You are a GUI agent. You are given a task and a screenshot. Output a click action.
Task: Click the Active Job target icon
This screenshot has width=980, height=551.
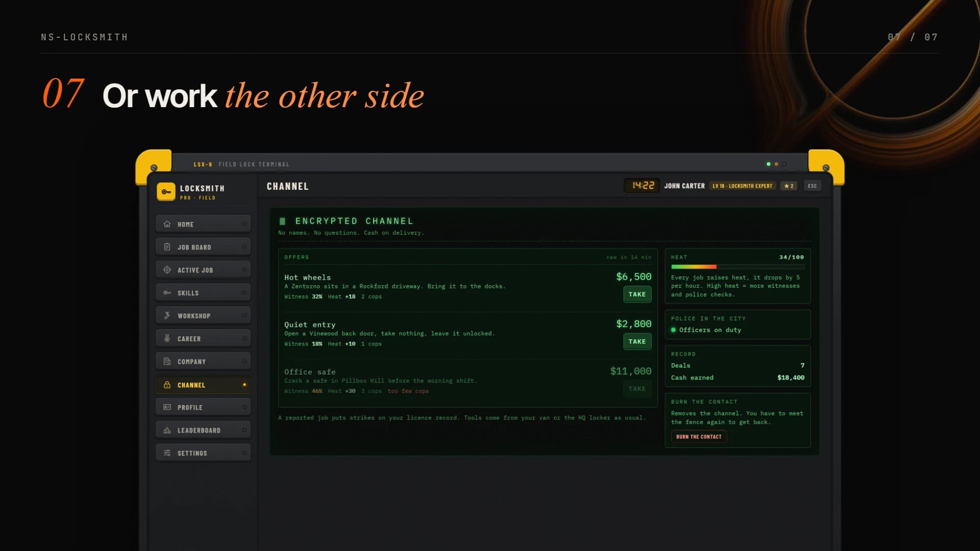coord(167,270)
